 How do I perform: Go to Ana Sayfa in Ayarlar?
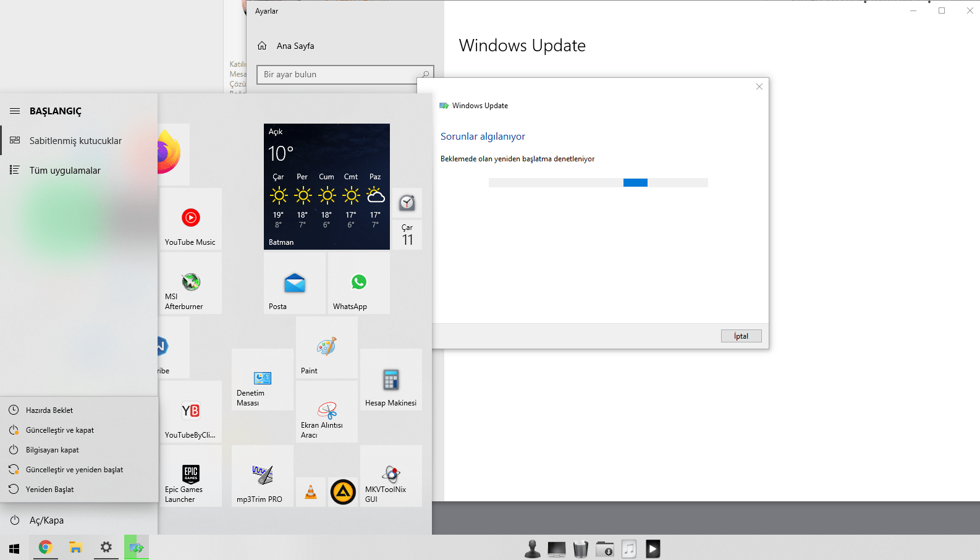tap(285, 46)
